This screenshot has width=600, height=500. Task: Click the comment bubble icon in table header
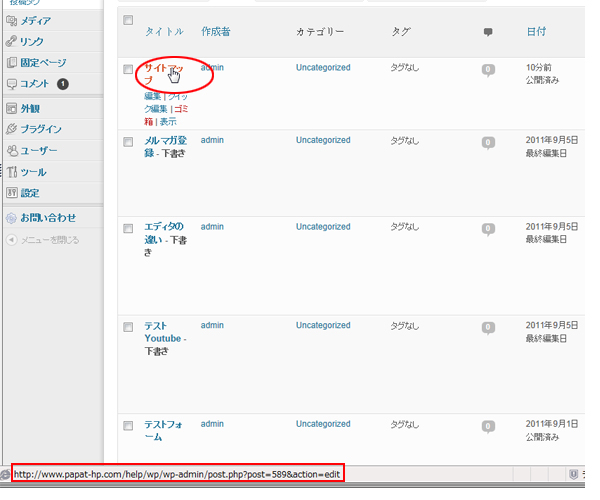tap(488, 32)
